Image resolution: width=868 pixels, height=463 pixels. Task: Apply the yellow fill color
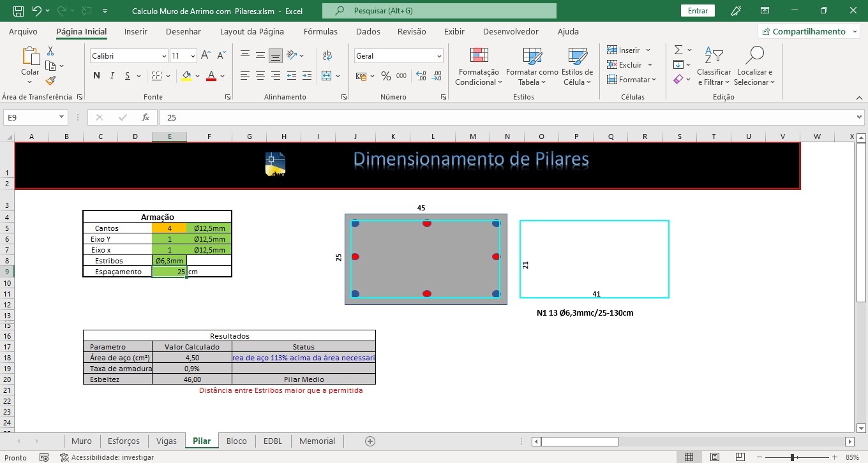pos(186,76)
